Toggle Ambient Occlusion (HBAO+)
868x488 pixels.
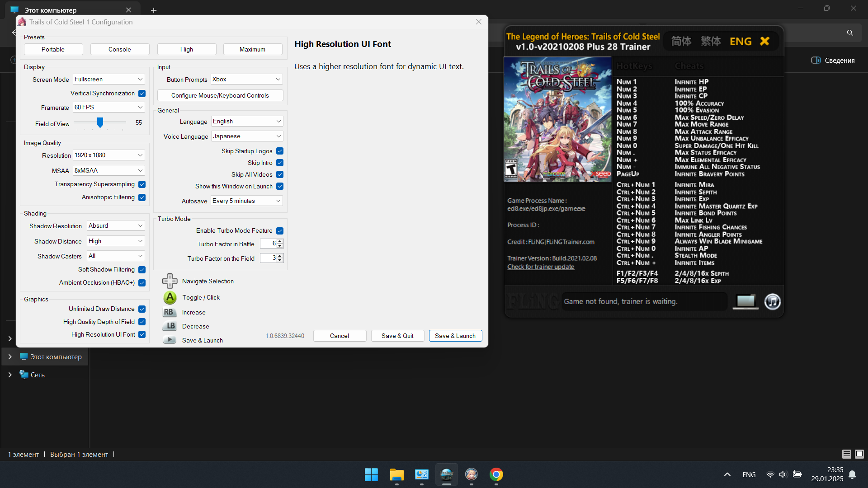click(x=142, y=283)
